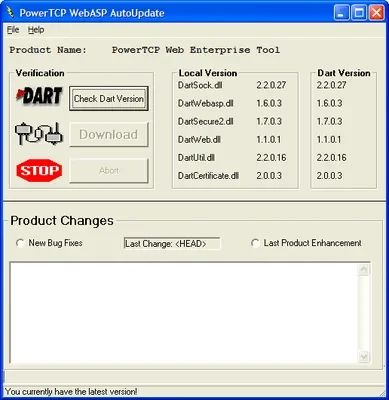Click inside the product changes text area
Viewport: 389px width, 400px height.
click(x=184, y=313)
